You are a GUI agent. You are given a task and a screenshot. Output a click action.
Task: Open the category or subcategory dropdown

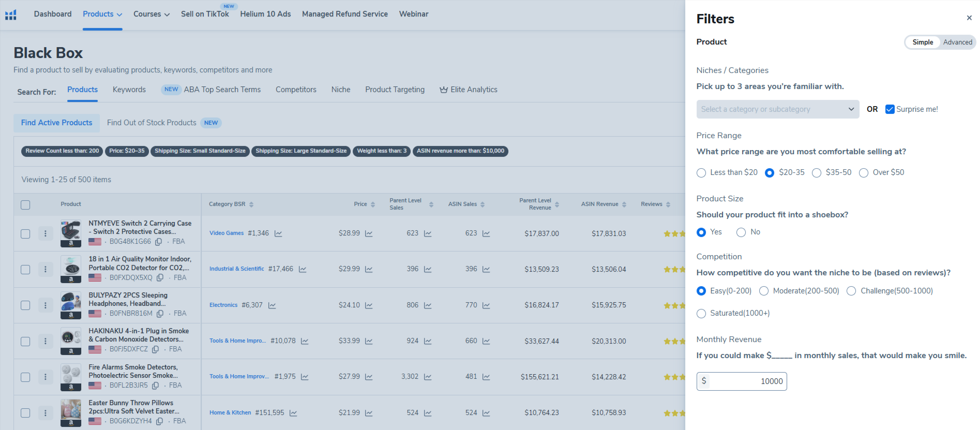pos(778,109)
